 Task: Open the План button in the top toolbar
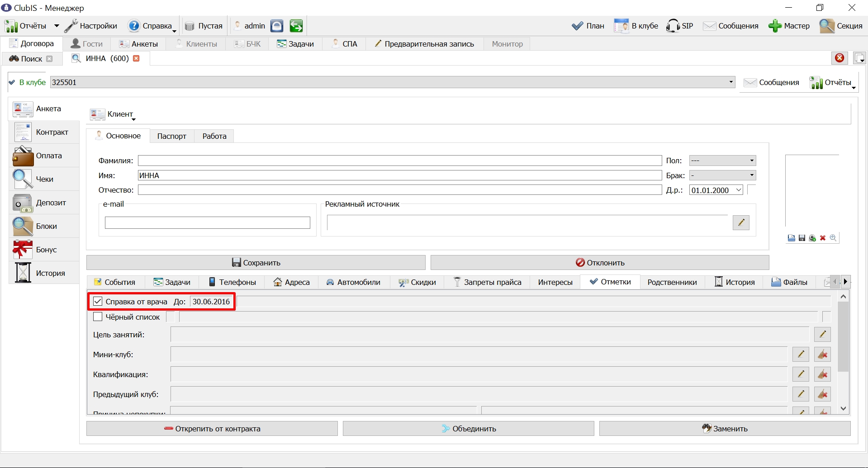[x=588, y=26]
